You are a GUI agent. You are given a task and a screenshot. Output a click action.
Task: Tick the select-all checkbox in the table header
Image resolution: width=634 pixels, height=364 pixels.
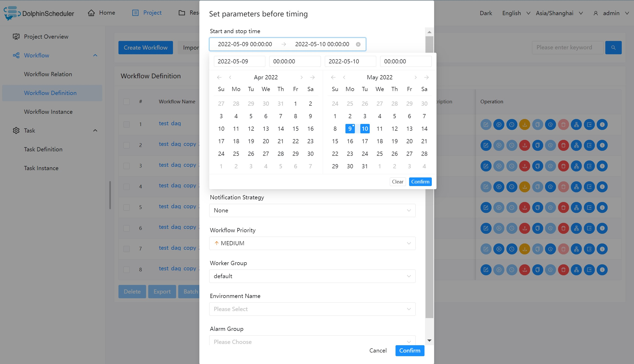point(127,102)
